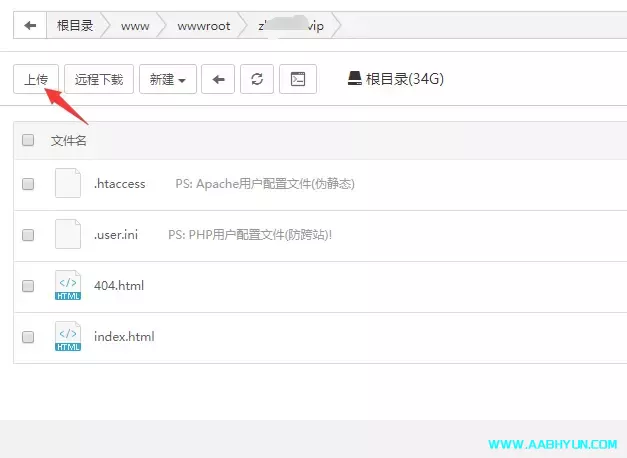Click the .user.ini file icon

tap(68, 235)
